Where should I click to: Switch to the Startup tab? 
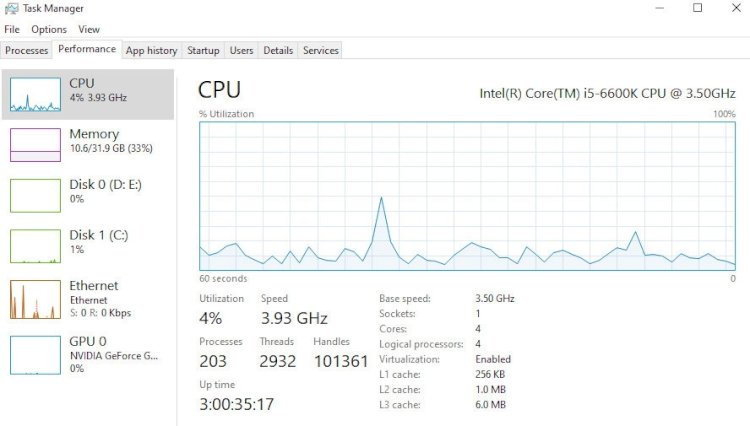click(203, 50)
